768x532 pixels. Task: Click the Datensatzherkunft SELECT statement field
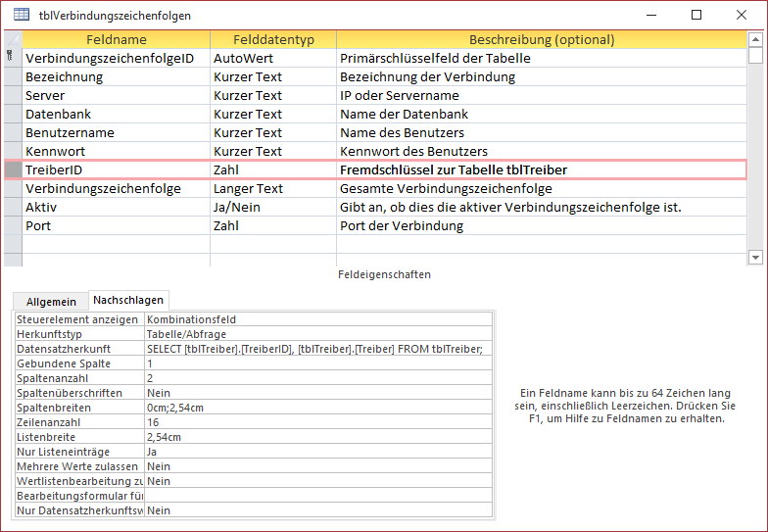[318, 349]
